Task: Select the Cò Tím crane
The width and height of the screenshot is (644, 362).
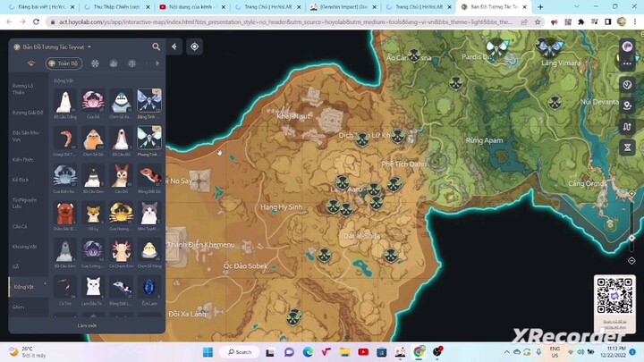Action: pos(65,288)
